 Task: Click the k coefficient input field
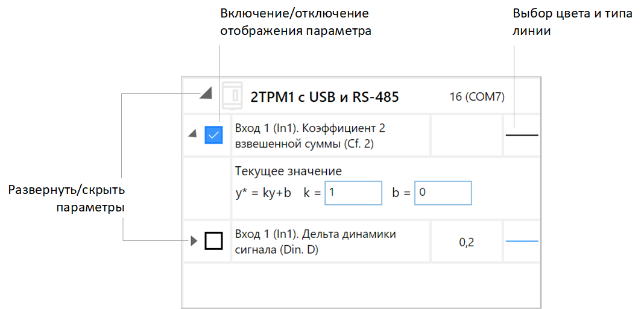353,193
